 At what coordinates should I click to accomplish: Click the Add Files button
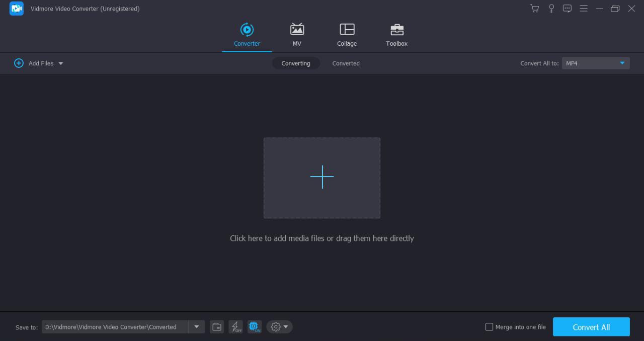click(x=34, y=63)
